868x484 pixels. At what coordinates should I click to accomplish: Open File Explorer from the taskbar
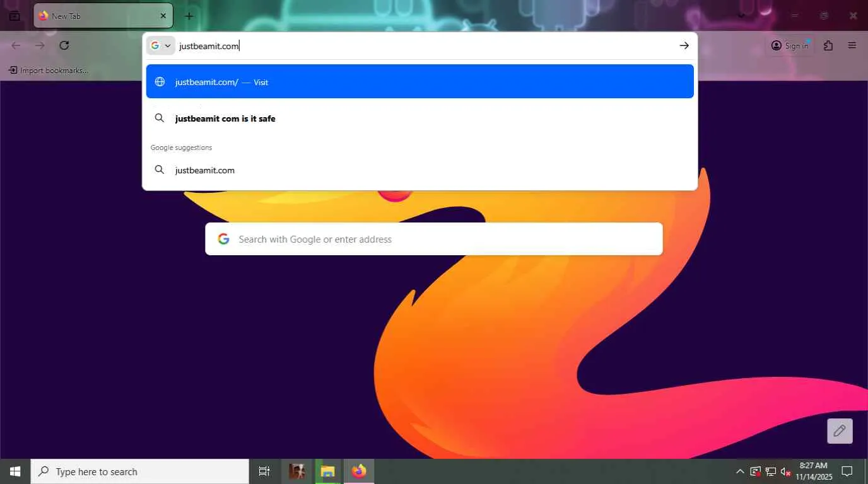[x=327, y=471]
